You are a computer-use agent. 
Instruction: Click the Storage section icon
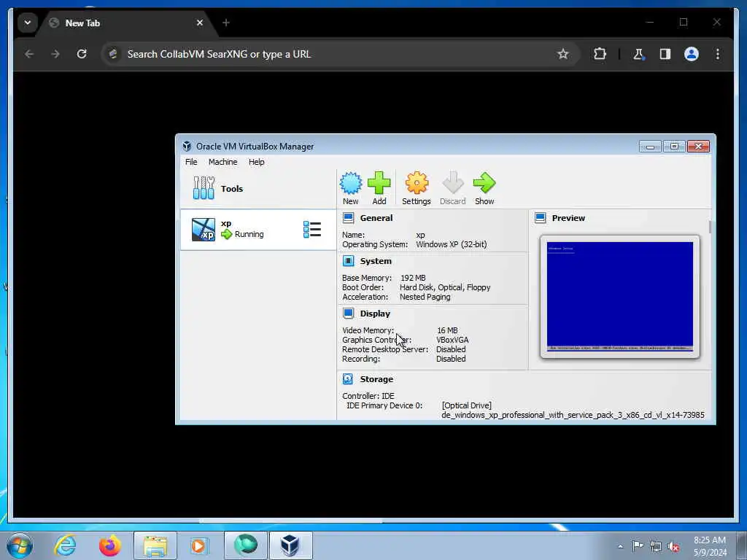point(348,379)
